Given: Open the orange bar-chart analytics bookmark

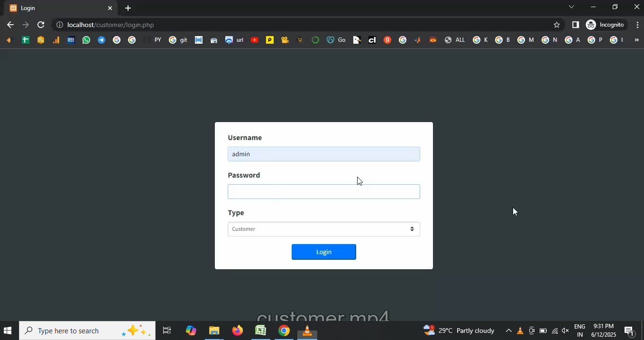Looking at the screenshot, I should coord(56,40).
